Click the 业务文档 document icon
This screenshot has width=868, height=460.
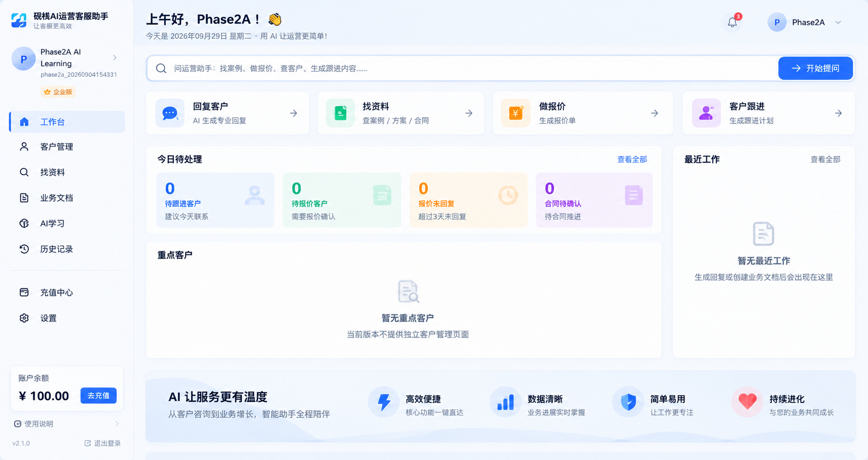(x=24, y=198)
